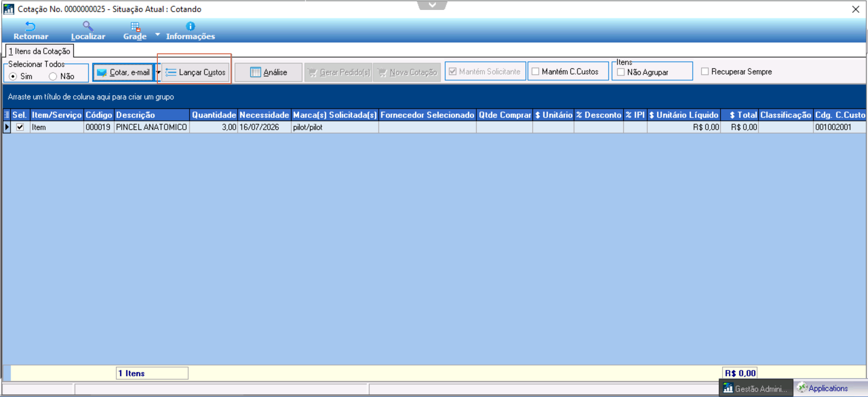This screenshot has width=868, height=397.
Task: Click the collapse chevron at top center
Action: (x=432, y=5)
